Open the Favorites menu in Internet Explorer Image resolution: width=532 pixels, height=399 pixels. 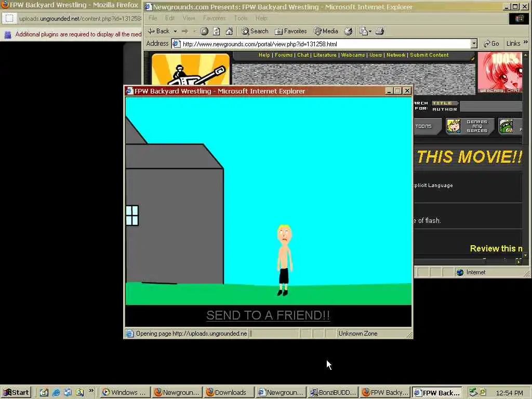coord(215,18)
